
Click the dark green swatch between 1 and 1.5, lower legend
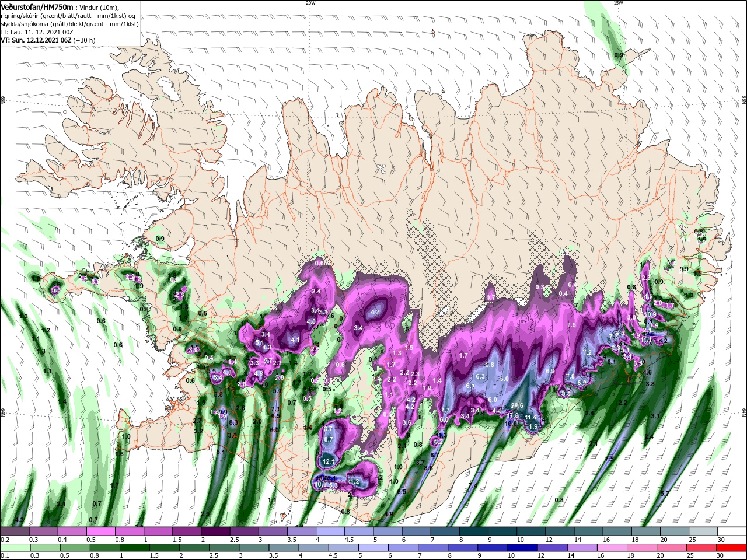pos(135,548)
